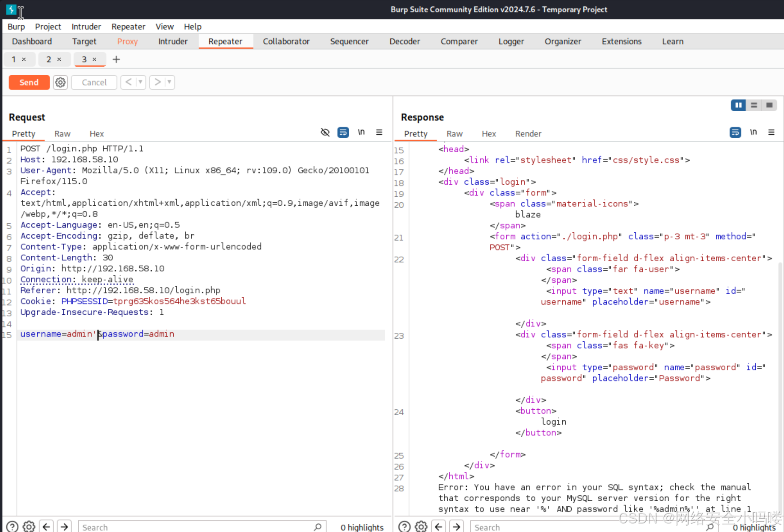
Task: Switch to the Extensions tab
Action: pos(622,41)
